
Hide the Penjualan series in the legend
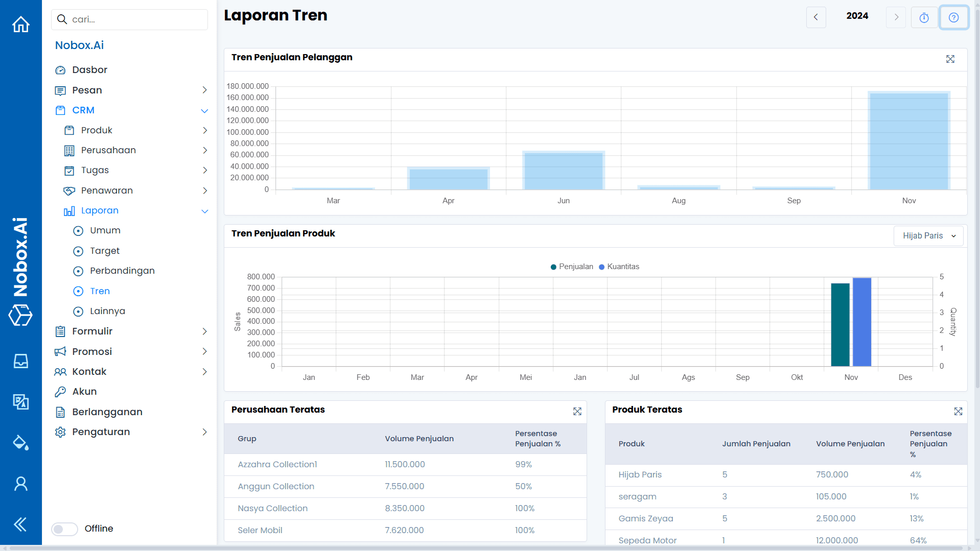(x=571, y=267)
